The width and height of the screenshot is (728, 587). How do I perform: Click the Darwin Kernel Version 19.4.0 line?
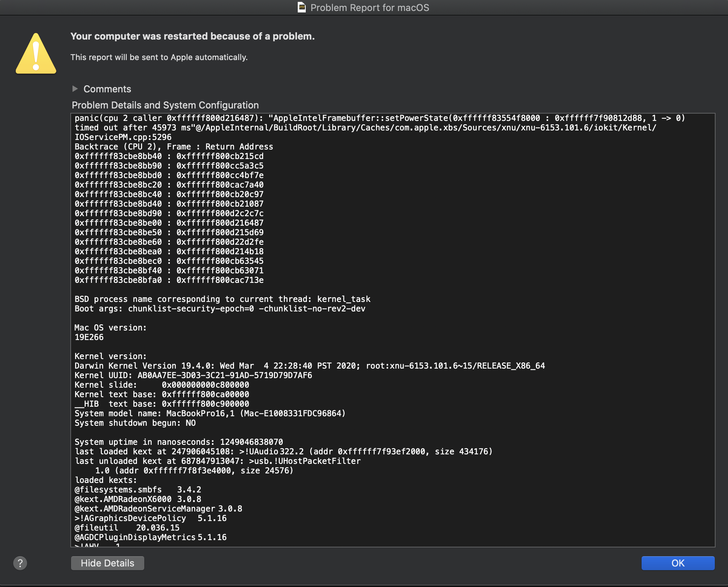[309, 366]
